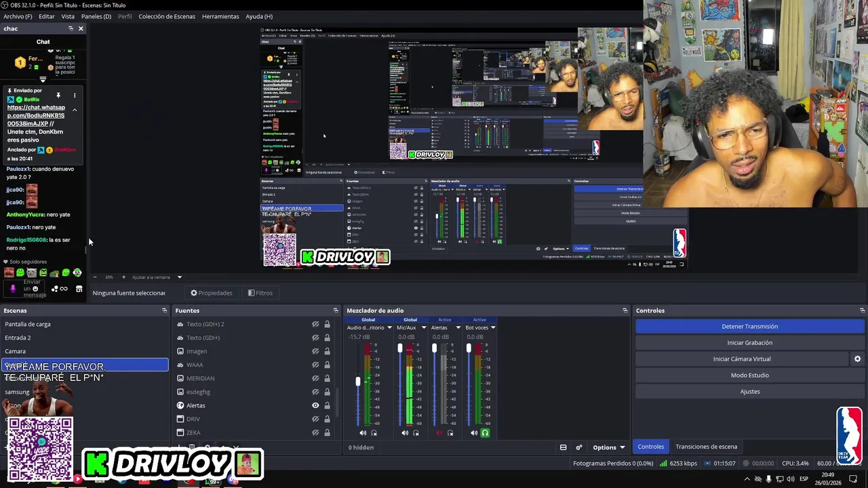Show the ZEKA source
This screenshot has height=488, width=868.
click(315, 432)
